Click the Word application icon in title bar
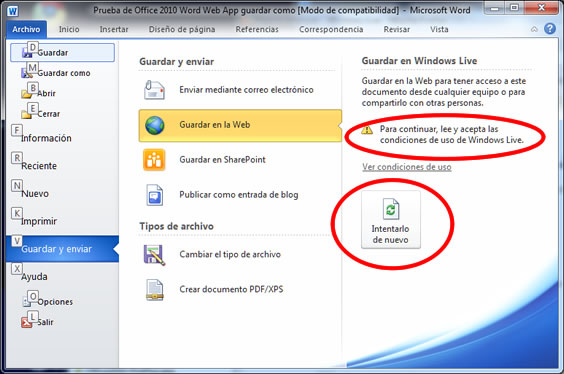Screen dimensions: 564x374 click(13, 11)
